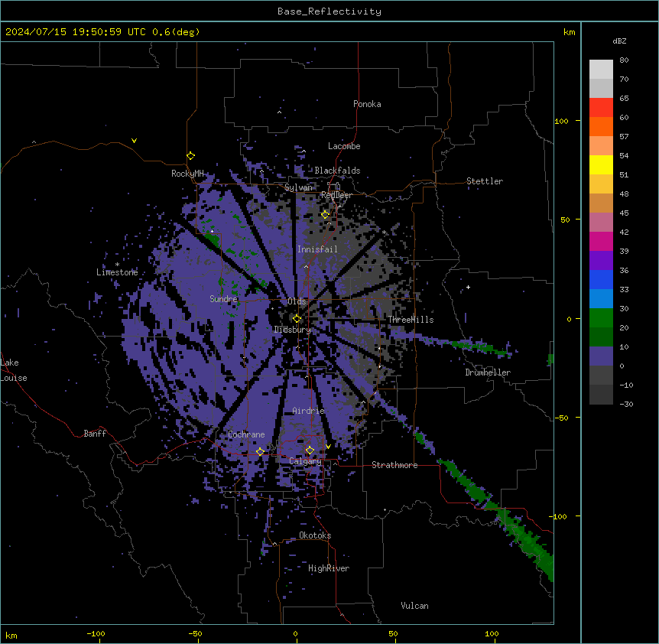
Task: Click the yellow V marker northwest of RockyMH
Action: click(134, 141)
